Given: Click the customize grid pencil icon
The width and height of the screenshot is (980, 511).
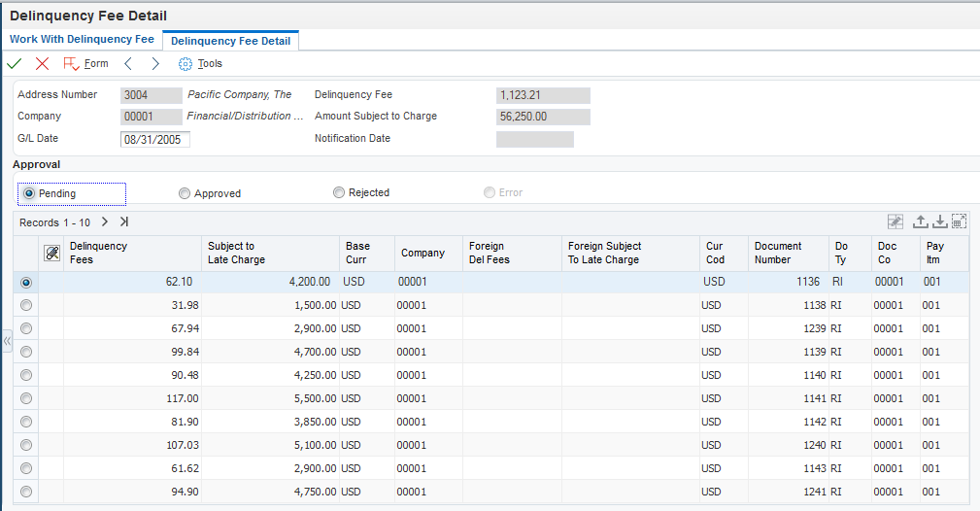Looking at the screenshot, I should click(896, 221).
